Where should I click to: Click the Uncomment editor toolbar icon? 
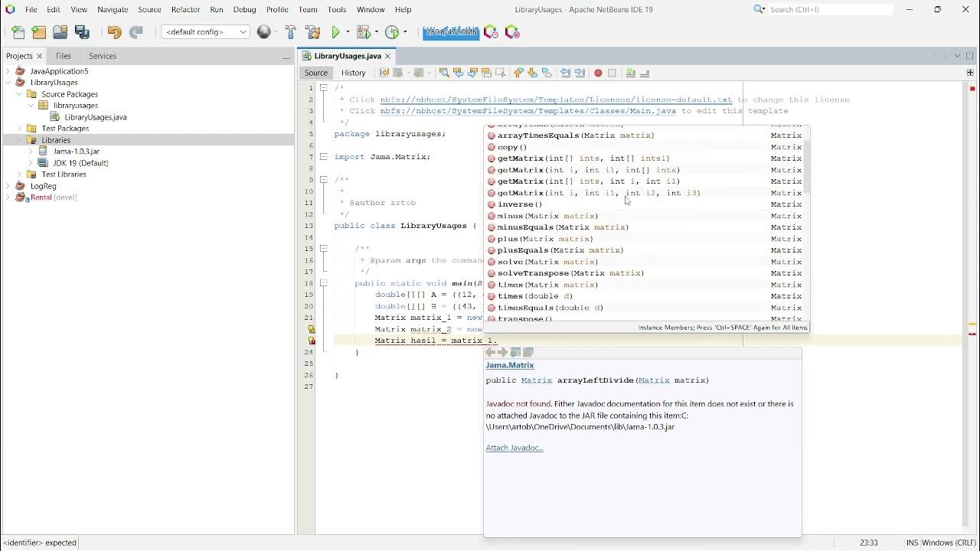[645, 73]
